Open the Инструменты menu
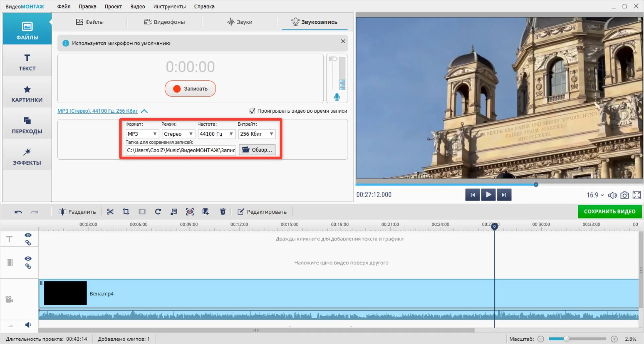This screenshot has width=644, height=344. tap(169, 6)
